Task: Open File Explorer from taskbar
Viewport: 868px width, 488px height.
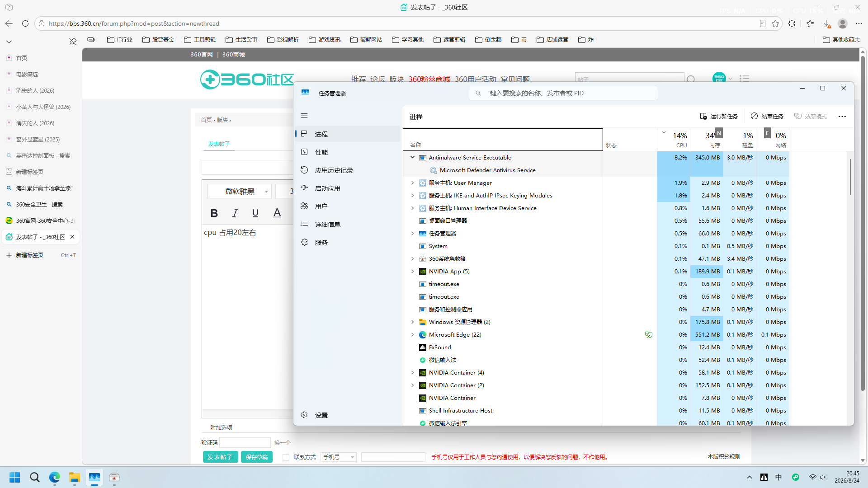Action: (75, 477)
